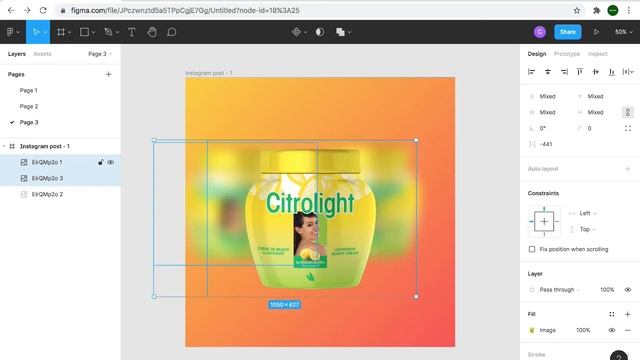Align selection to bottom
Screen dimensions: 640x360
coord(611,72)
